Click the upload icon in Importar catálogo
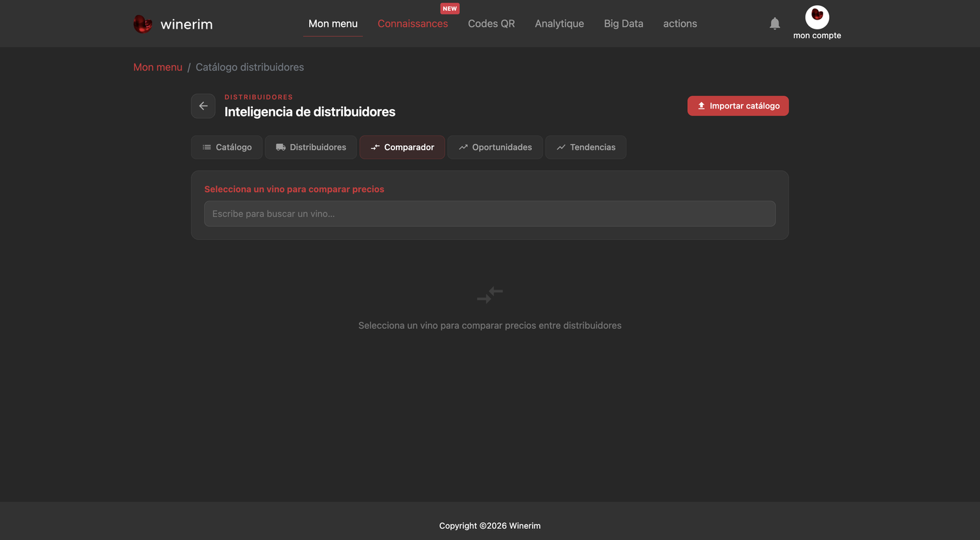Image resolution: width=980 pixels, height=540 pixels. [701, 106]
